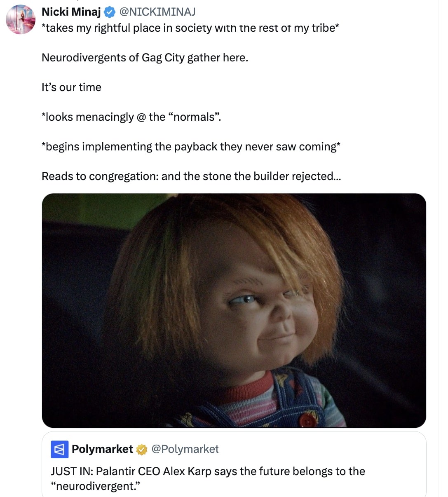Screen dimensions: 448x497
Task: Visit the @Polymarket handle
Action: (x=185, y=449)
